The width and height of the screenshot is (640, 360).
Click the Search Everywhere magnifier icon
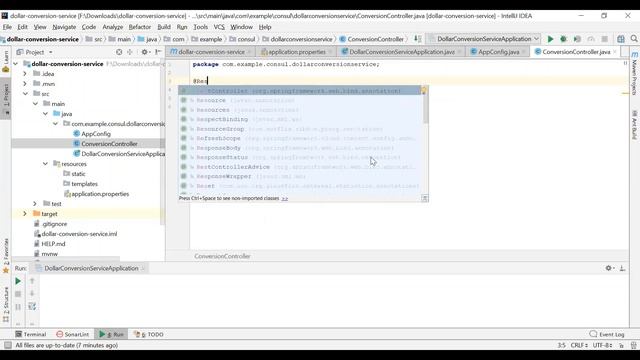point(634,39)
